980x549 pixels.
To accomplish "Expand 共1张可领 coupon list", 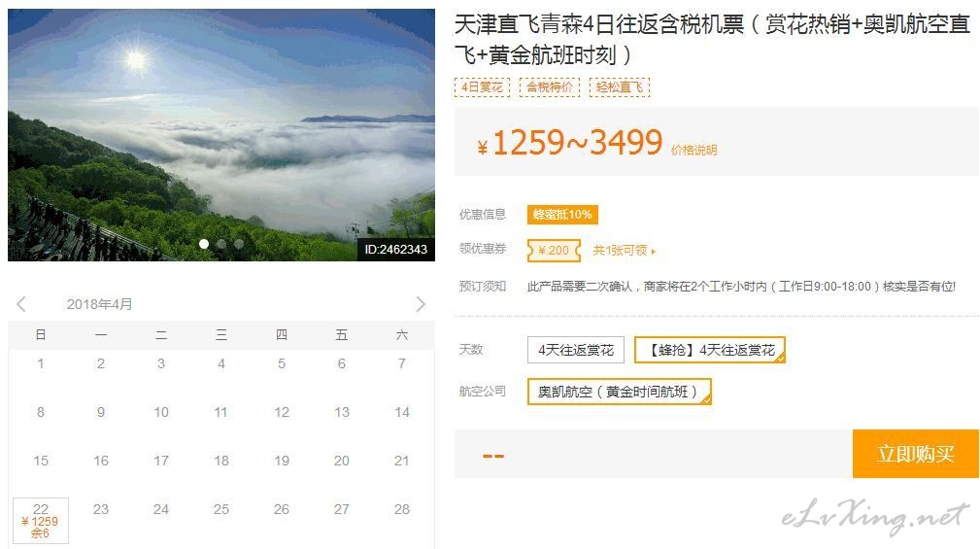I will 624,251.
